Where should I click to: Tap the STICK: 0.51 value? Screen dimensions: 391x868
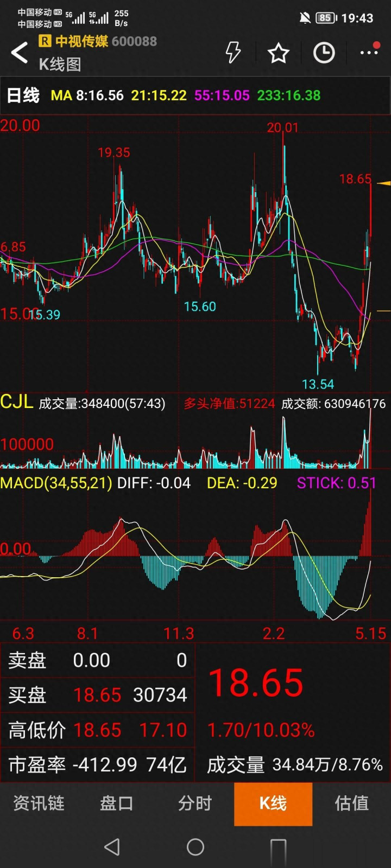click(337, 483)
